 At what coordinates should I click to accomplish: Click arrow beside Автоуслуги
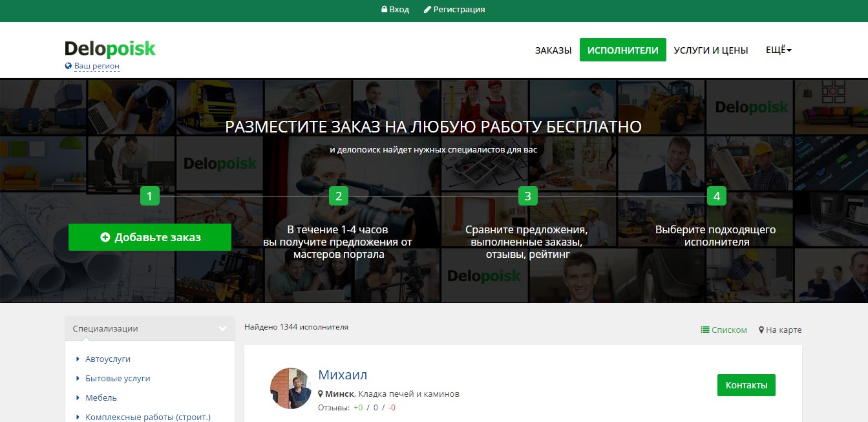click(78, 359)
